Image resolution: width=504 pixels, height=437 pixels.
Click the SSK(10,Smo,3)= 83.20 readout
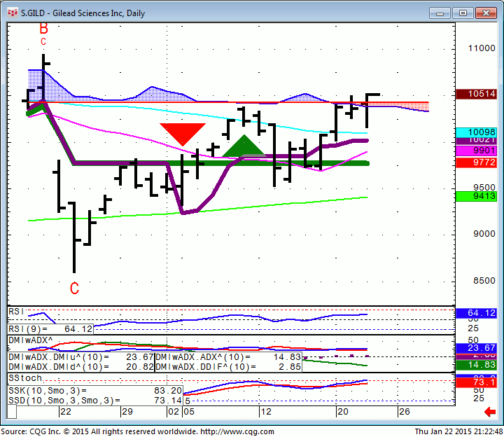95,391
